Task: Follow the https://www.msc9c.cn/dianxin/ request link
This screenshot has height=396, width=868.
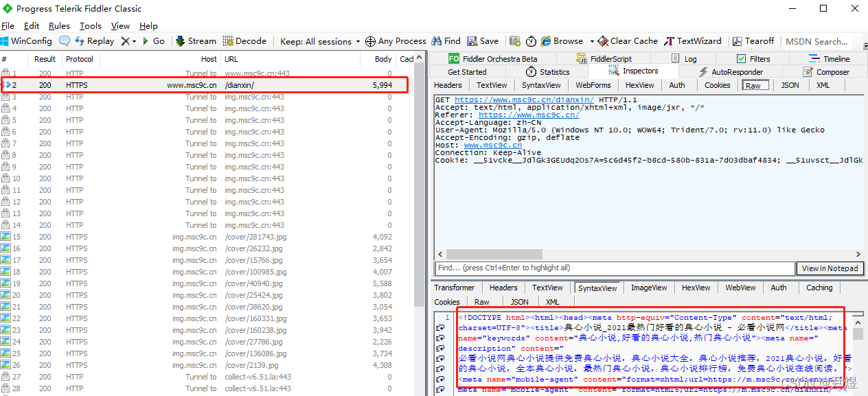Action: [524, 100]
